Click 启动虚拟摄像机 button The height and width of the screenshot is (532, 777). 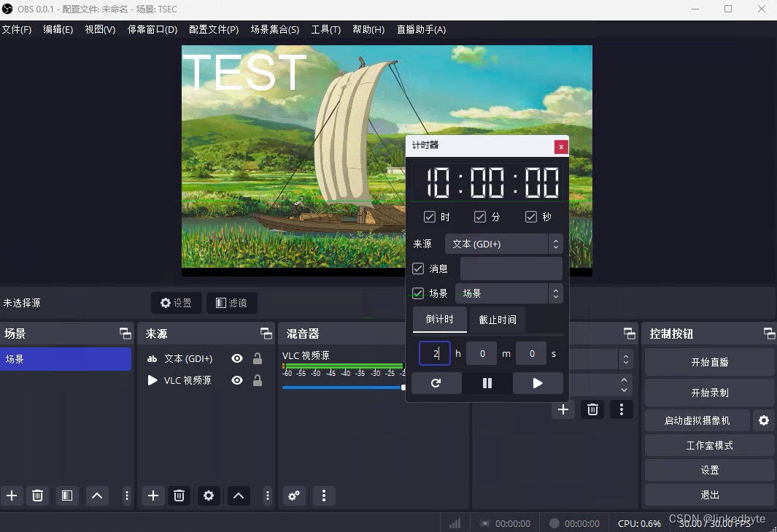click(697, 420)
